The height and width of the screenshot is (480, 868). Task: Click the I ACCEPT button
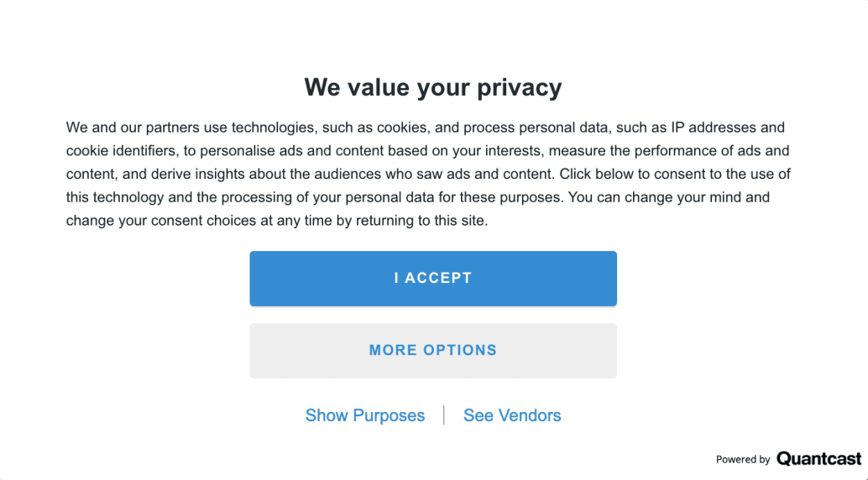[433, 279]
